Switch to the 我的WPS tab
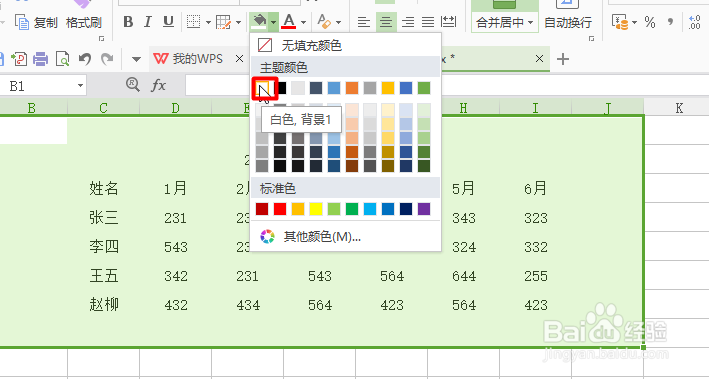The width and height of the screenshot is (709, 379). 188,59
